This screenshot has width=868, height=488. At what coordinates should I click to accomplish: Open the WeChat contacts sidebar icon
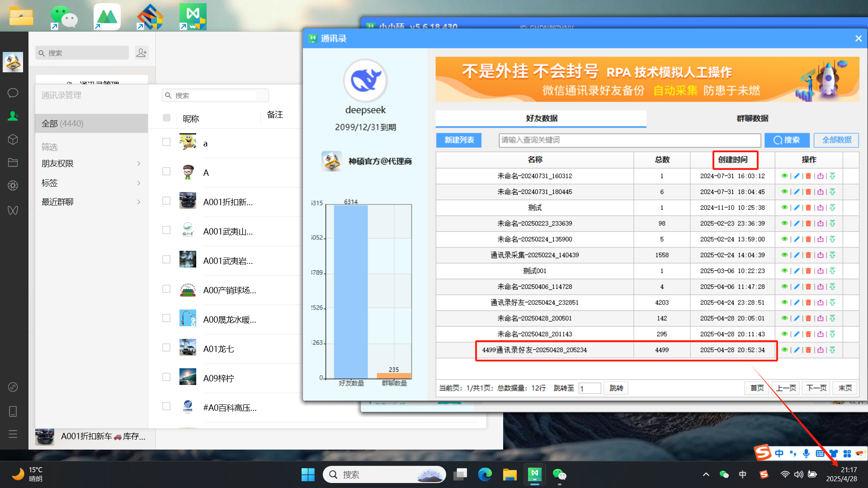(13, 116)
